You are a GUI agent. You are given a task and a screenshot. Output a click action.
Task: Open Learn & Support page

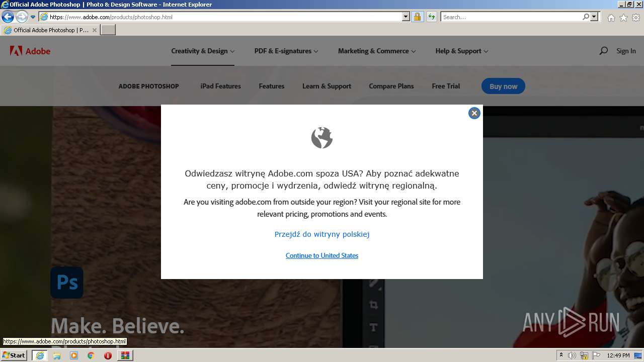click(x=327, y=86)
